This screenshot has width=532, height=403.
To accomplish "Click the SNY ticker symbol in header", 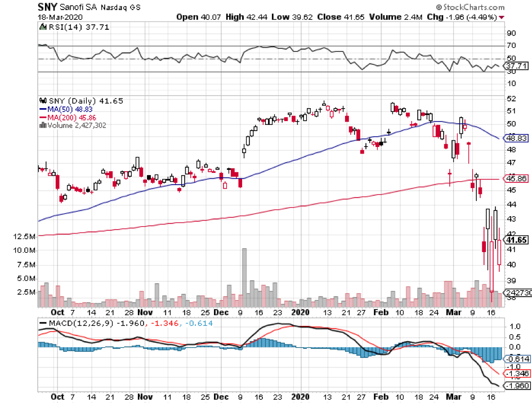I will [47, 7].
